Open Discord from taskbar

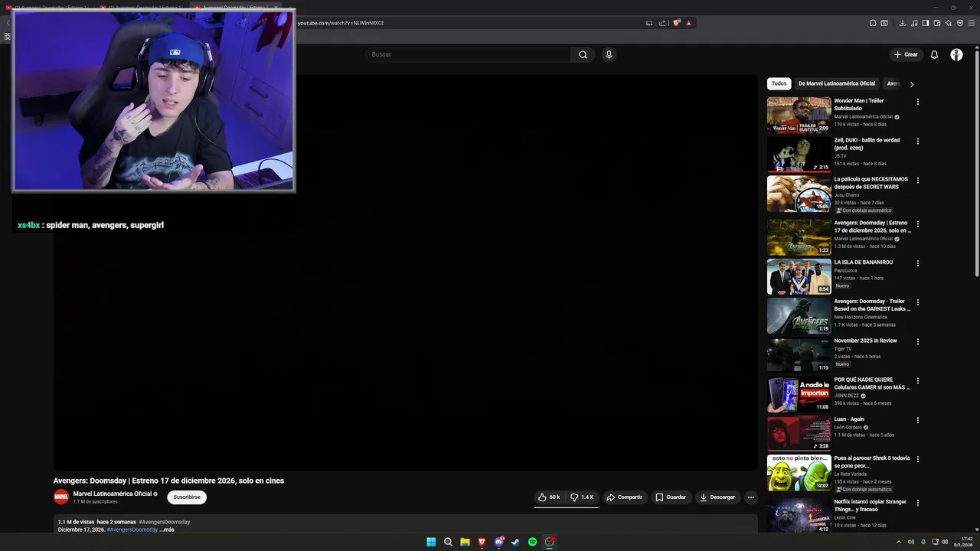498,542
